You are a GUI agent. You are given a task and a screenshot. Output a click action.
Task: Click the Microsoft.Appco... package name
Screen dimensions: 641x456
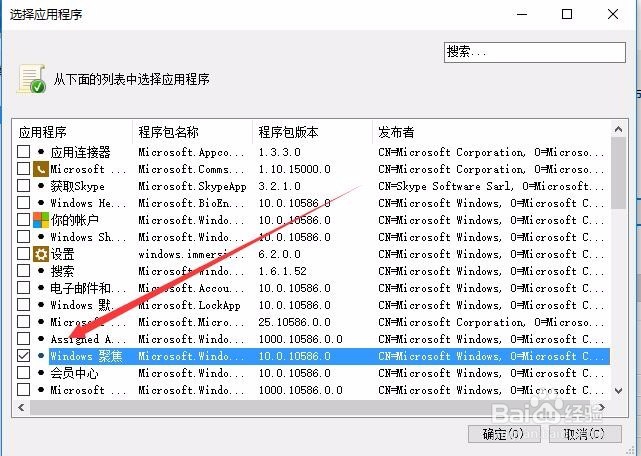191,152
